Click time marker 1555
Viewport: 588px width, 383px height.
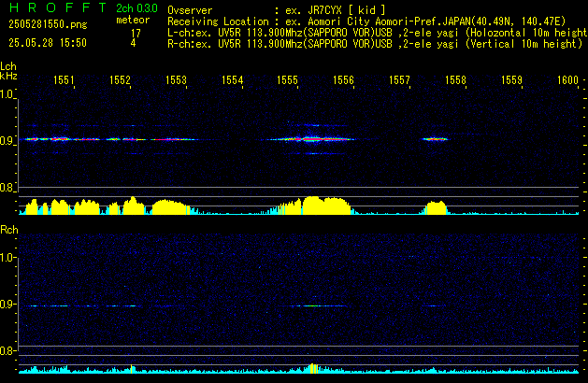287,80
